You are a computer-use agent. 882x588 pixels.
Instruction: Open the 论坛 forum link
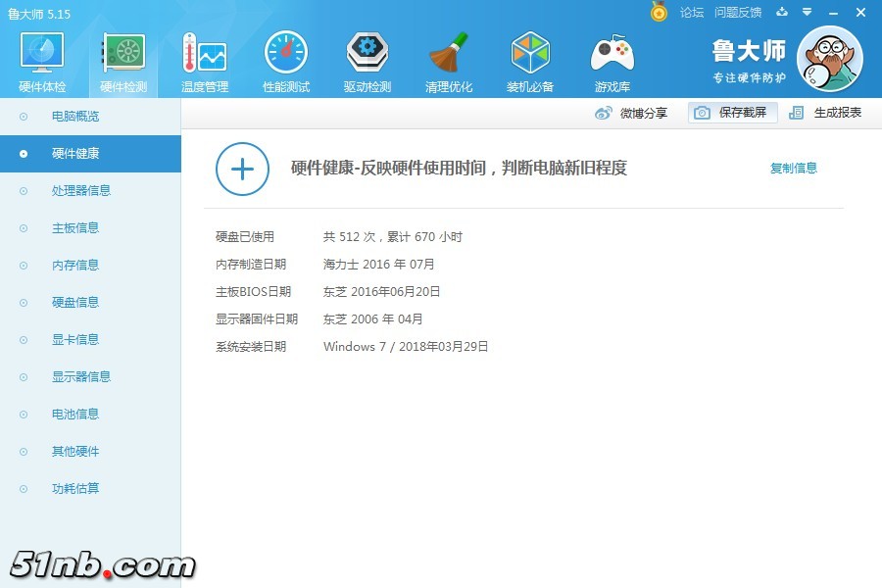click(692, 13)
